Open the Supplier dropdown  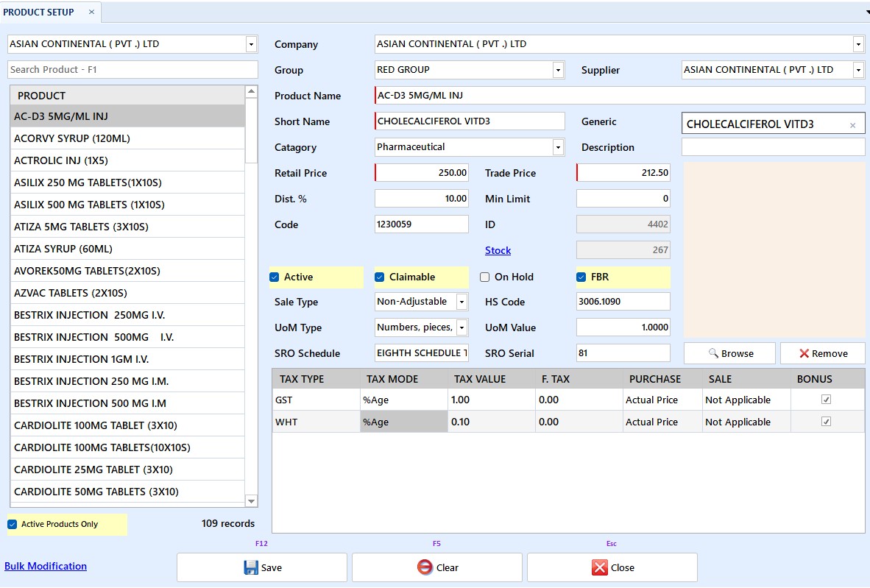tap(858, 70)
